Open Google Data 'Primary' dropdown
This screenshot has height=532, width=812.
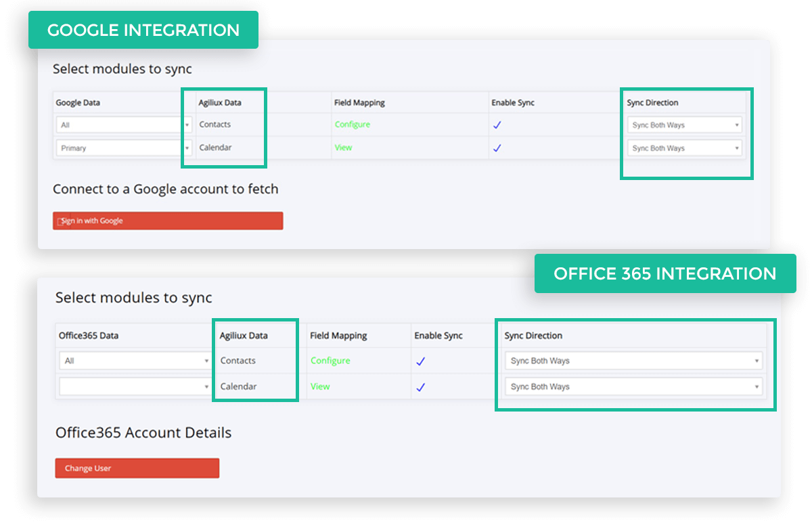(124, 148)
